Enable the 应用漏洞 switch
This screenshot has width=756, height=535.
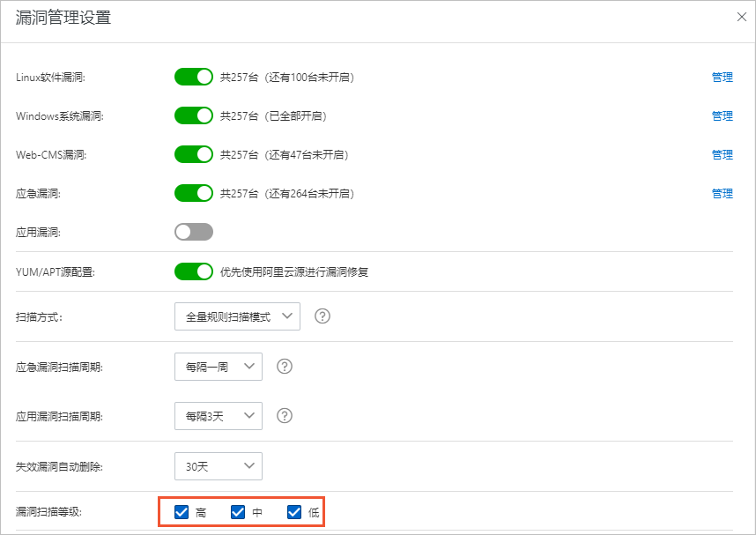pos(194,232)
